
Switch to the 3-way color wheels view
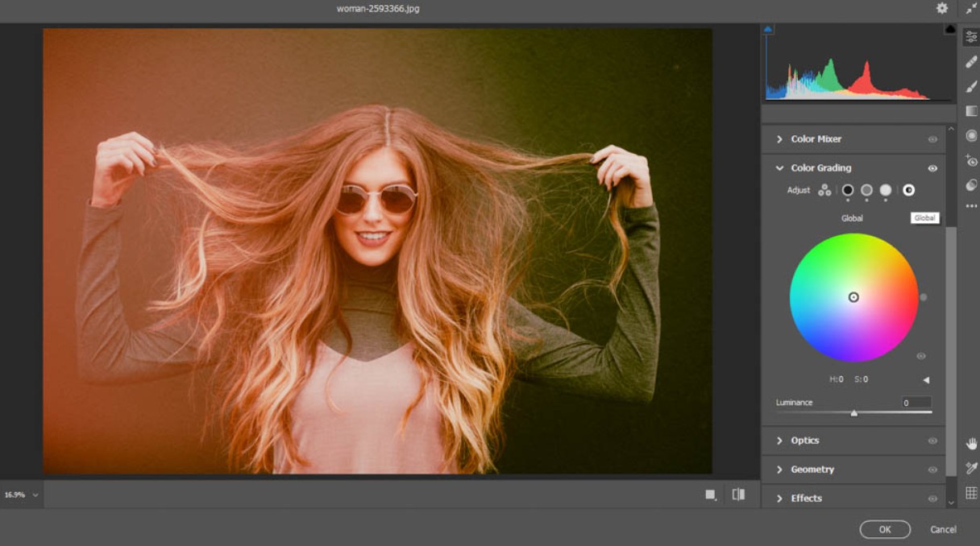pos(824,190)
